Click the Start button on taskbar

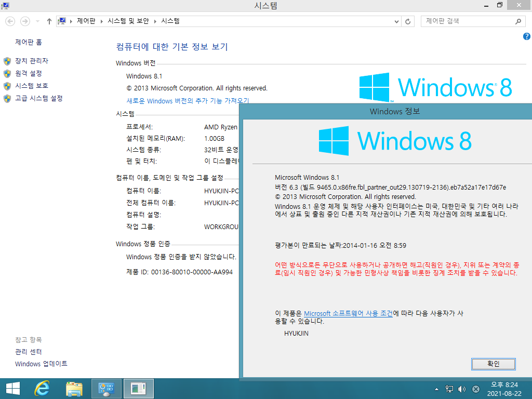[x=13, y=389]
